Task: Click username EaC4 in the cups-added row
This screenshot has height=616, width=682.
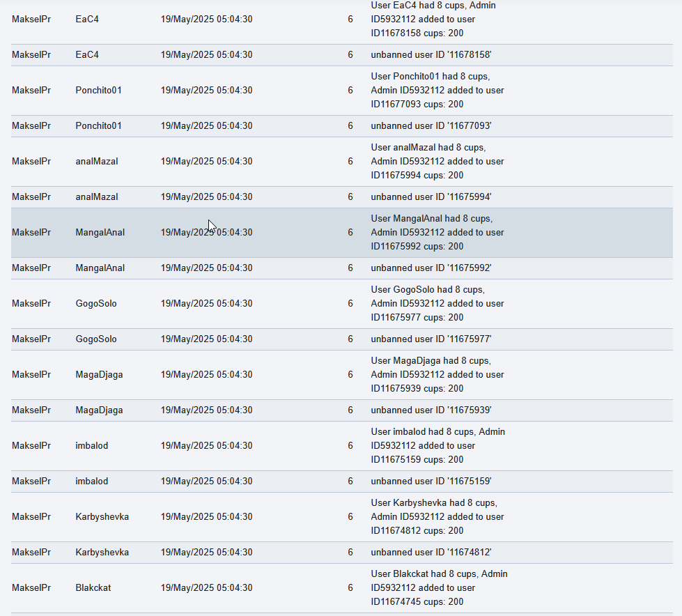Action: click(87, 19)
